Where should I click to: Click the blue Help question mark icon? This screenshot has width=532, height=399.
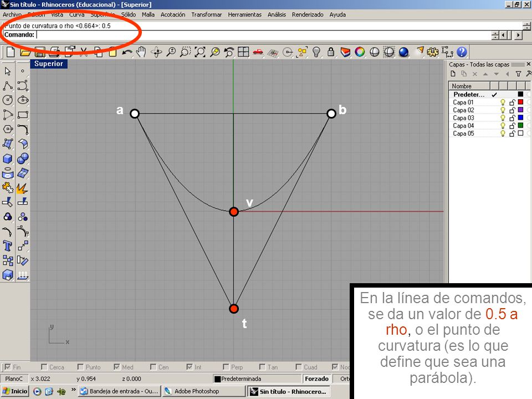tap(462, 52)
